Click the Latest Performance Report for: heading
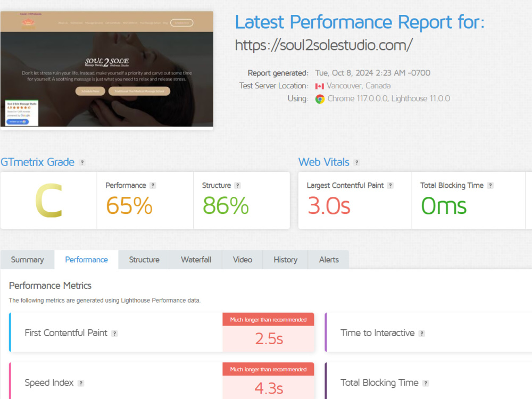The width and height of the screenshot is (532, 399). click(360, 22)
